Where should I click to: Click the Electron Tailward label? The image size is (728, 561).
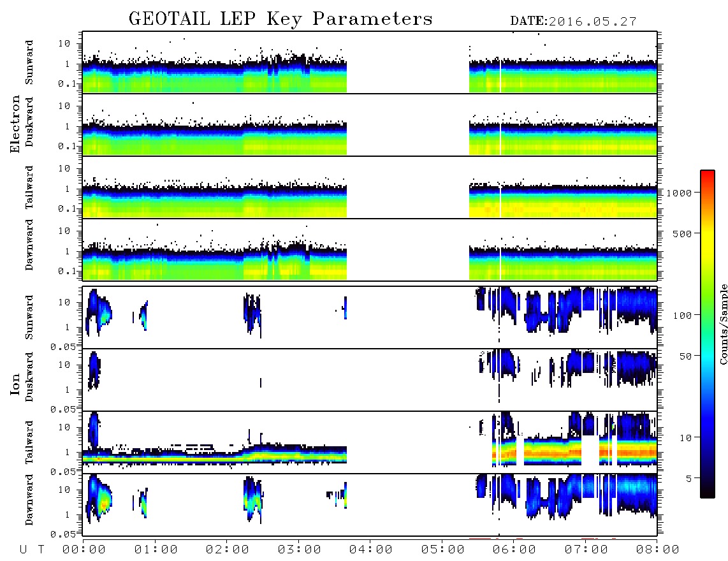pos(29,187)
